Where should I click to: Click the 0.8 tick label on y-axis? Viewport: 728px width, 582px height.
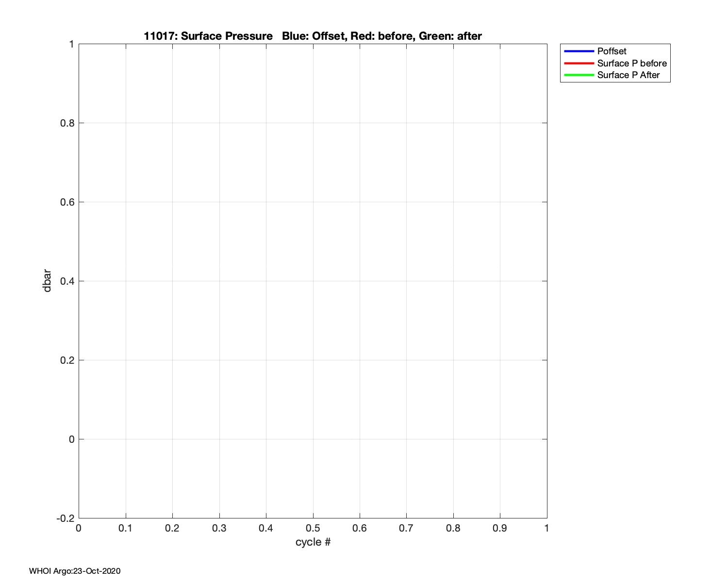(67, 123)
